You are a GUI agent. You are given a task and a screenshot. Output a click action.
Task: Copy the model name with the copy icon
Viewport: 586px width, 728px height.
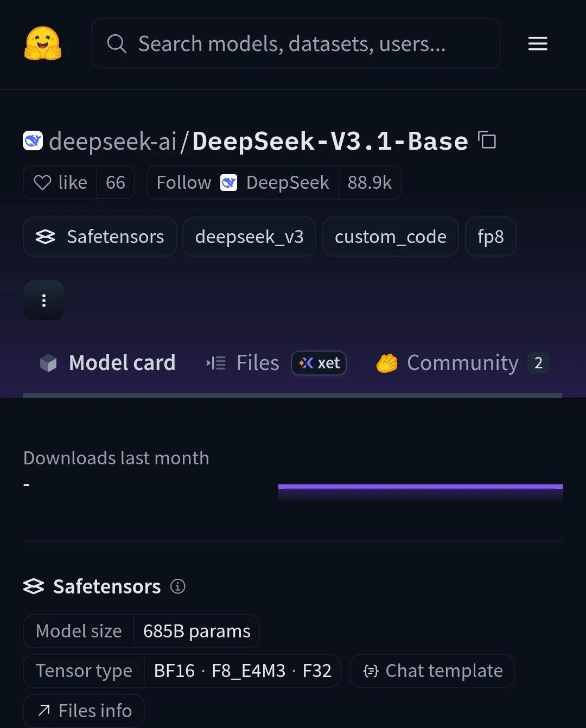click(x=487, y=140)
